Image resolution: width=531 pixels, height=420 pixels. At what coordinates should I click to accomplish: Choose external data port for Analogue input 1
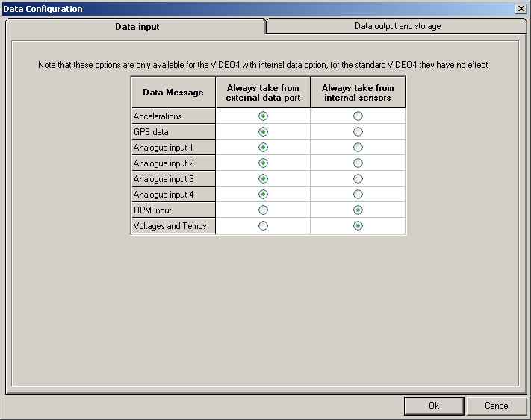(263, 148)
